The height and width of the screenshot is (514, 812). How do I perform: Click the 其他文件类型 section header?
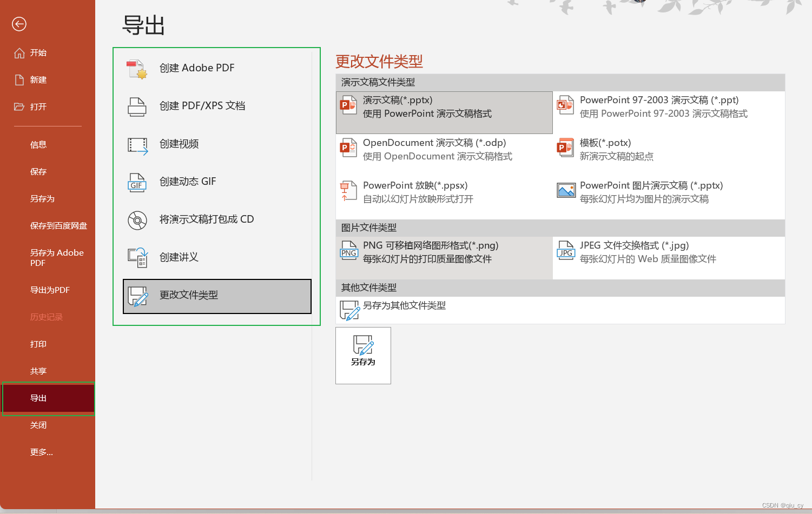tap(560, 288)
